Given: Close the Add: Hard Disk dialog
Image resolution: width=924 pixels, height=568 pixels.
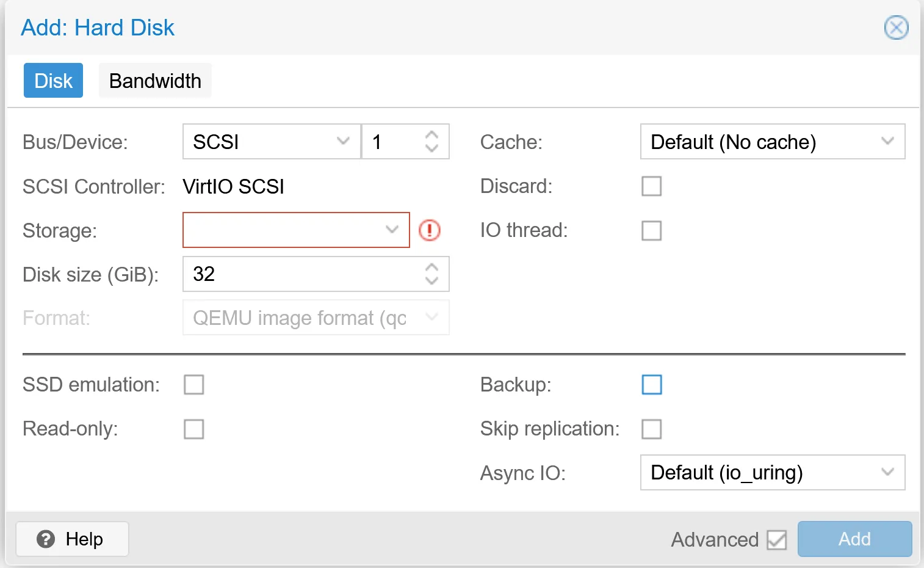Looking at the screenshot, I should click(x=896, y=27).
